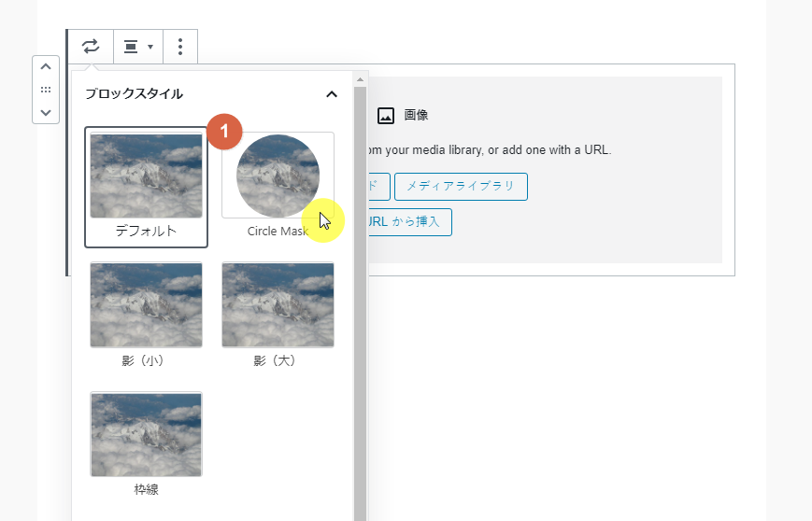Click the block drag handle dots
Image resolution: width=812 pixels, height=521 pixels.
click(46, 90)
